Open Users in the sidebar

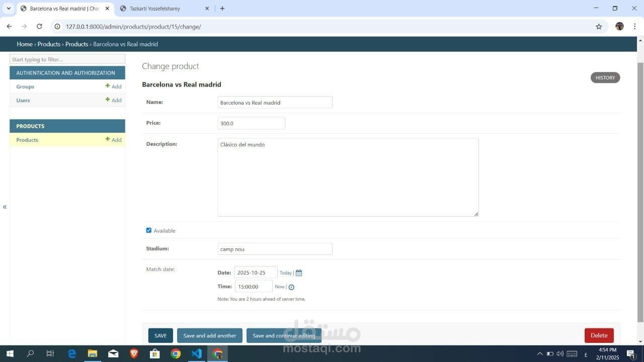[23, 100]
